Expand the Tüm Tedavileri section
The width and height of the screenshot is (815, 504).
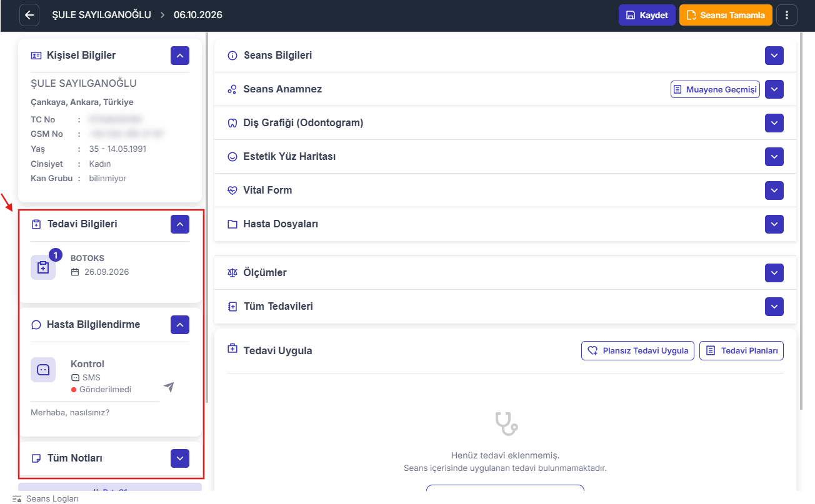(774, 307)
